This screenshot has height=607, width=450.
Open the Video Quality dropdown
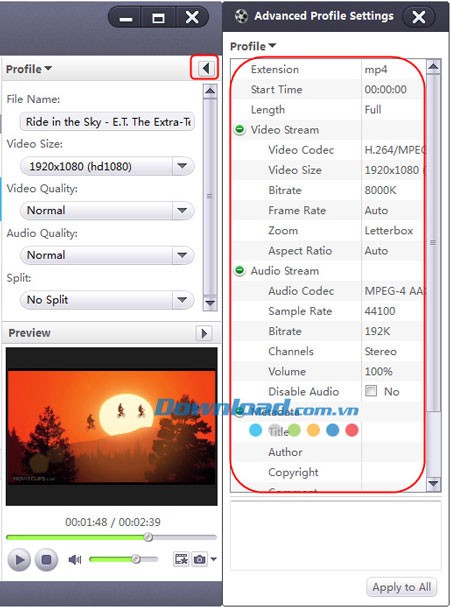(182, 211)
